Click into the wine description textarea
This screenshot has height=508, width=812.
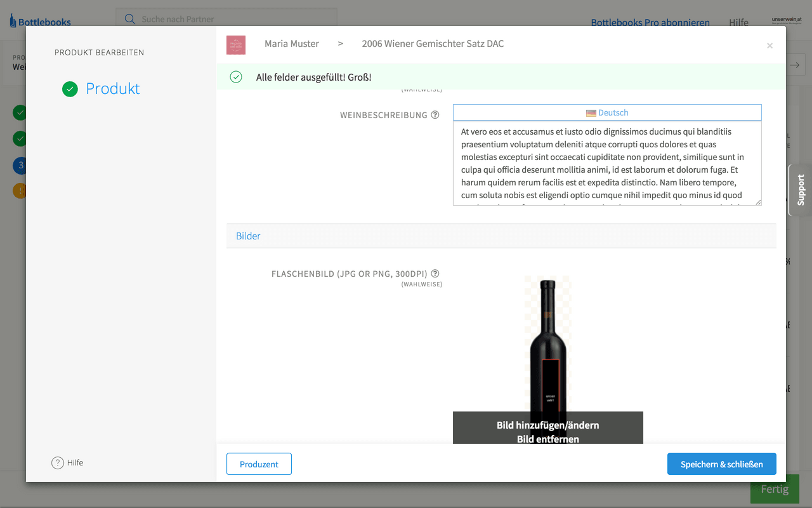[607, 164]
